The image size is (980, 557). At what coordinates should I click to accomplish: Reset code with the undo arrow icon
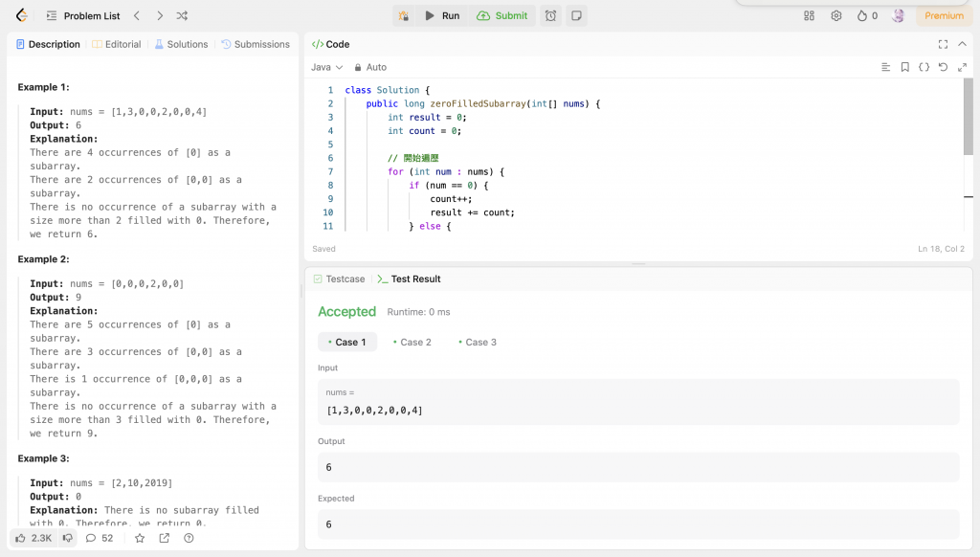tap(943, 67)
